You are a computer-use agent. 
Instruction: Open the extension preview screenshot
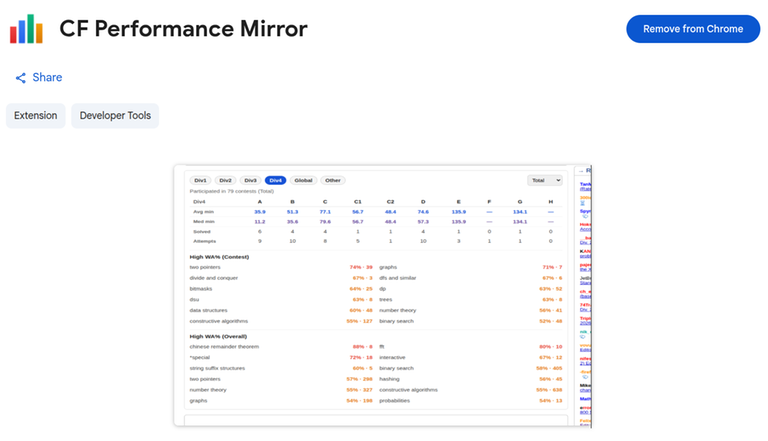(x=383, y=296)
